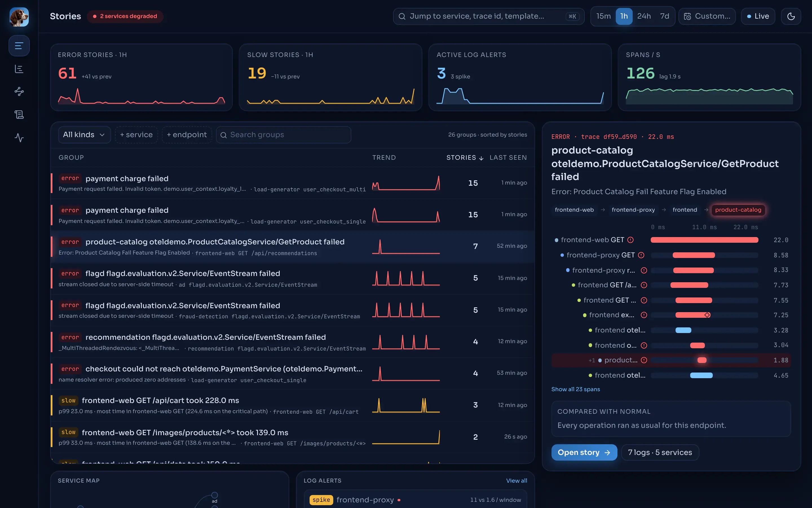812x508 pixels.
Task: Open the Stories list sidebar icon
Action: coord(19,46)
